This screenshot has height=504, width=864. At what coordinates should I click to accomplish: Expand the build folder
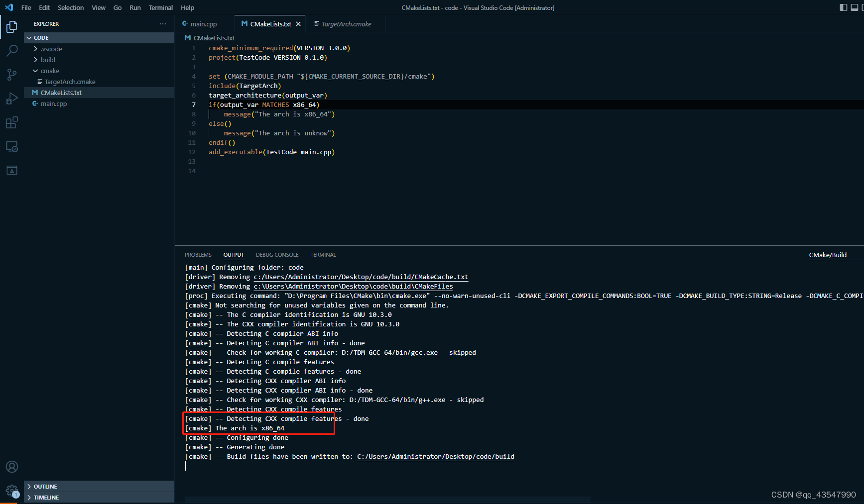point(35,60)
